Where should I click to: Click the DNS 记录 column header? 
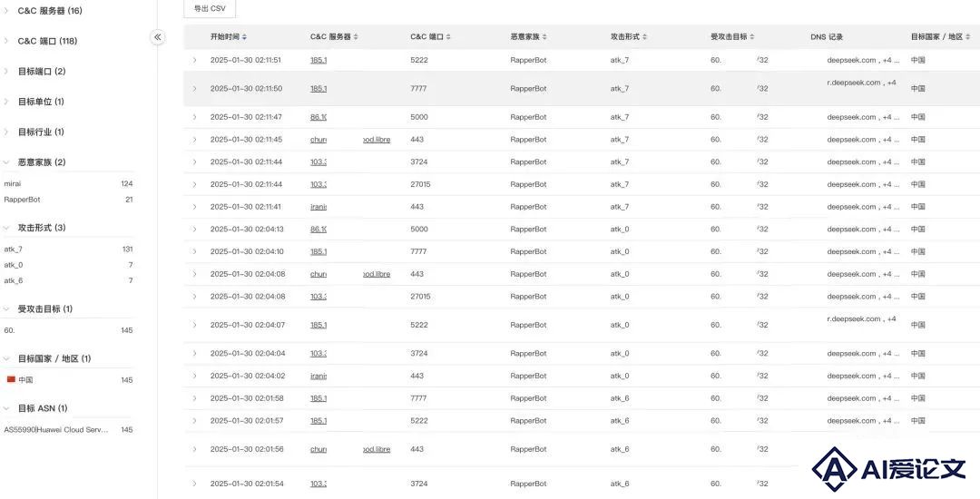click(x=827, y=37)
